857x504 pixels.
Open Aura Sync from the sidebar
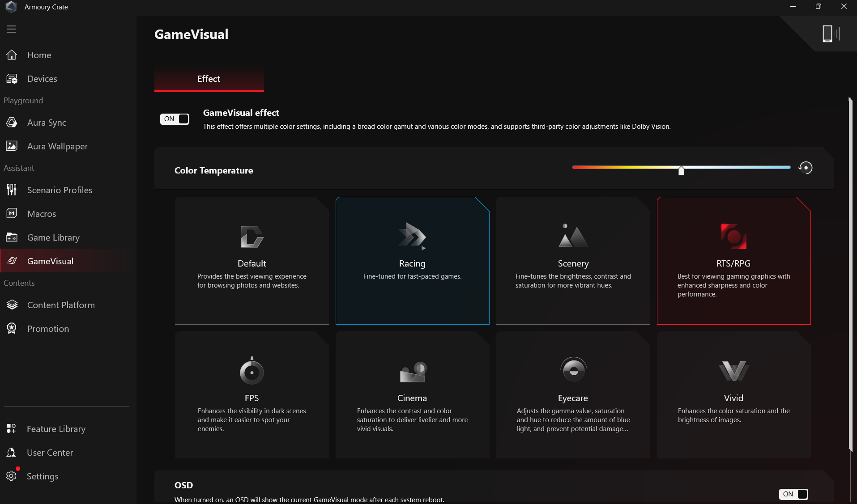point(47,123)
